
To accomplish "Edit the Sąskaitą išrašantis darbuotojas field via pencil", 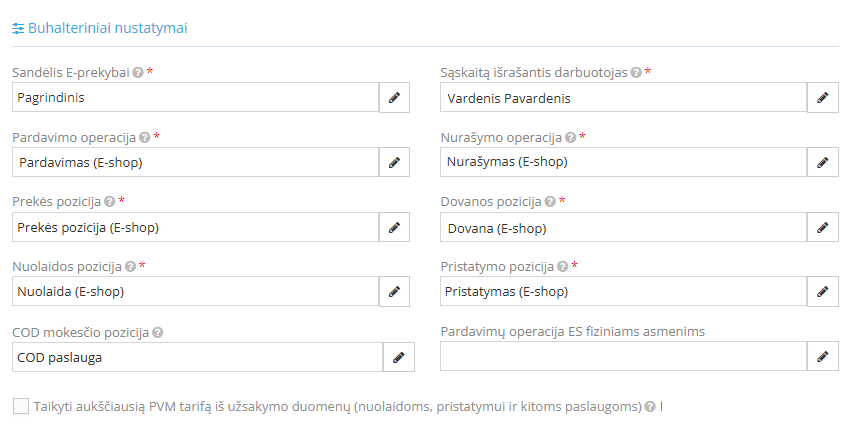I will coord(823,98).
